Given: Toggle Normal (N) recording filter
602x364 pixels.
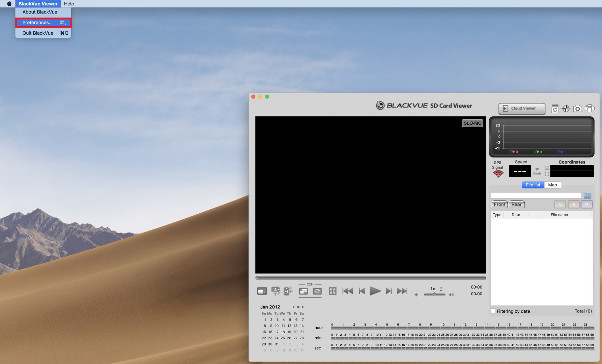Looking at the screenshot, I should point(560,204).
